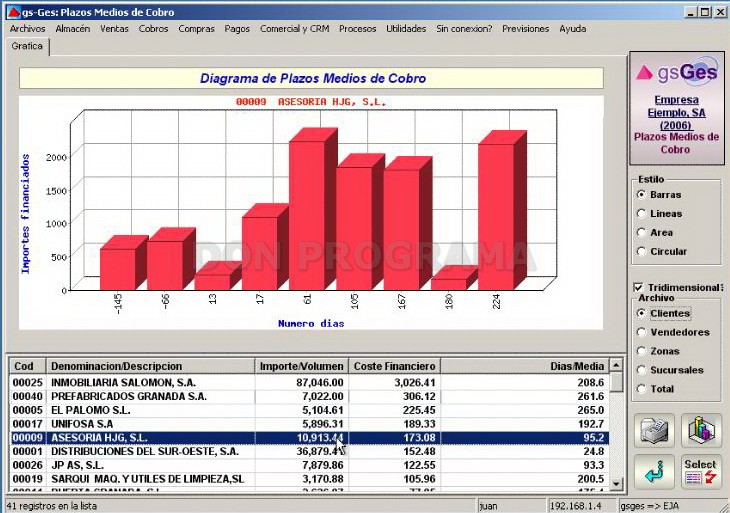Click the printer icon button

point(654,430)
